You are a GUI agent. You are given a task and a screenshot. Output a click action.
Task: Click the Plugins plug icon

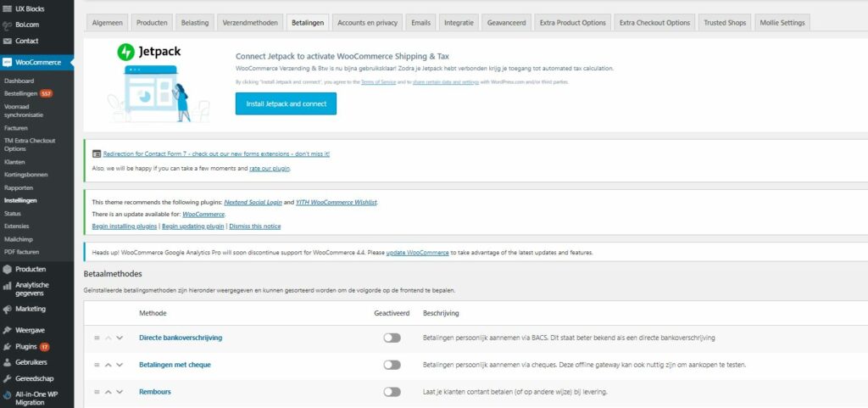click(x=7, y=347)
